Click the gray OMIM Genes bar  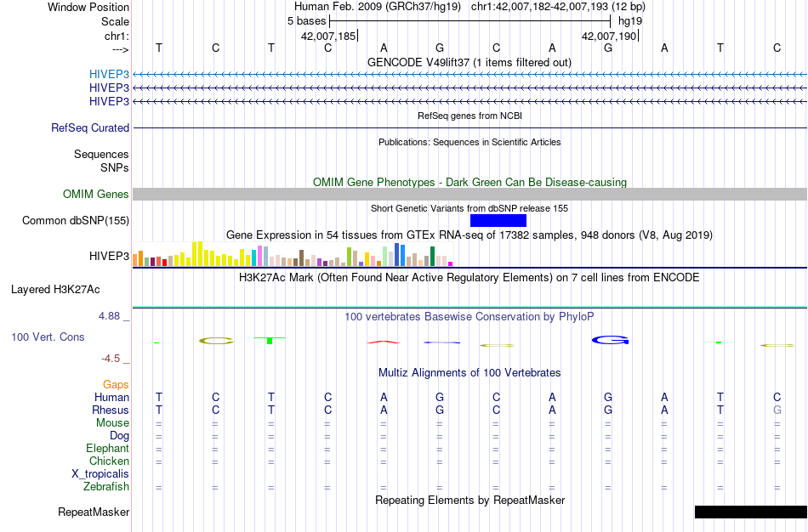pos(470,194)
